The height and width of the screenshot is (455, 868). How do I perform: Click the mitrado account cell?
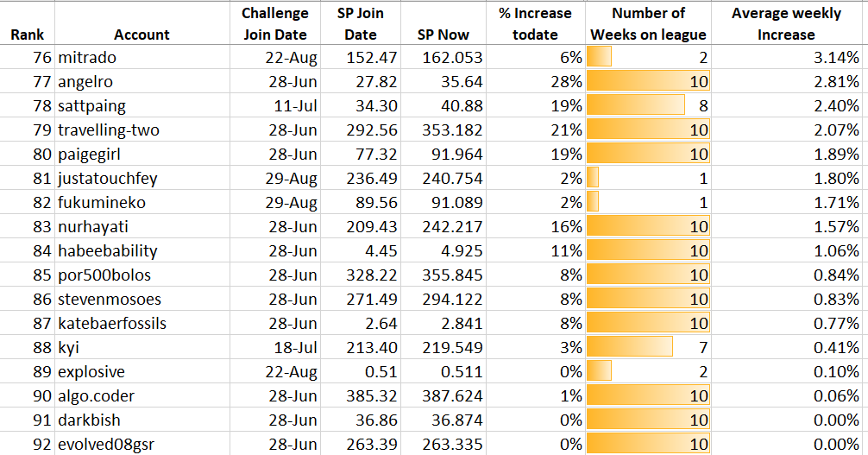point(142,57)
